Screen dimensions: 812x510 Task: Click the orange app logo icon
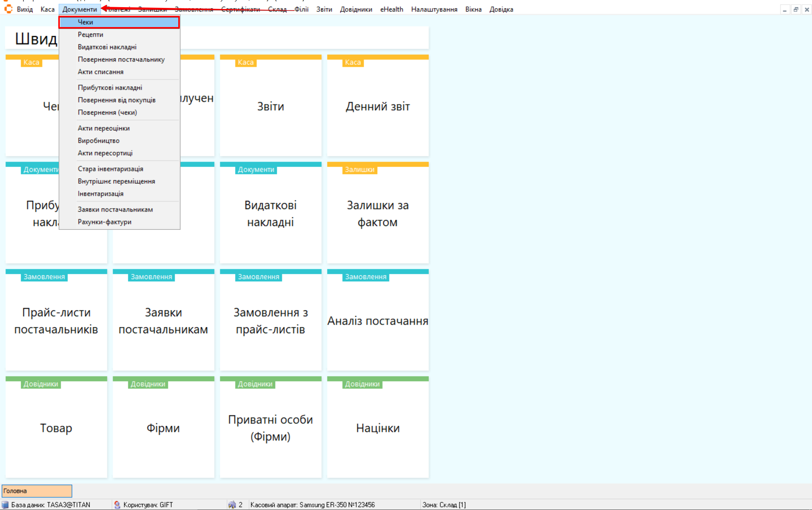point(8,9)
